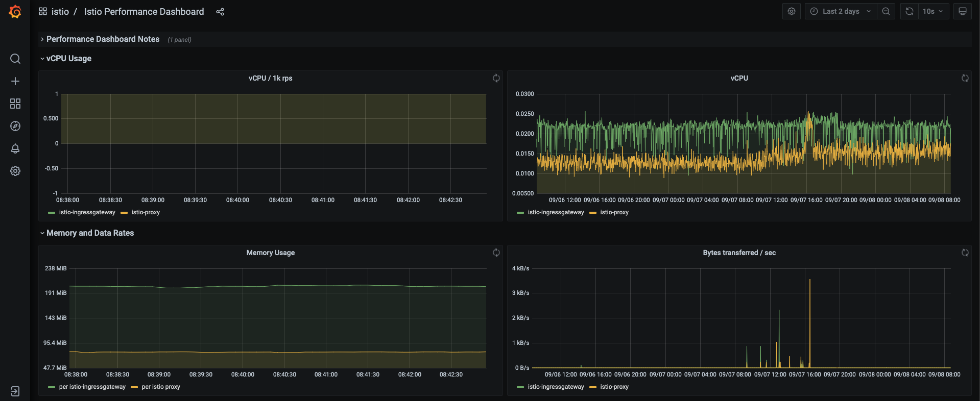Open Dashboards from the sidebar grid icon
Screen dimensions: 980x401
[15, 104]
